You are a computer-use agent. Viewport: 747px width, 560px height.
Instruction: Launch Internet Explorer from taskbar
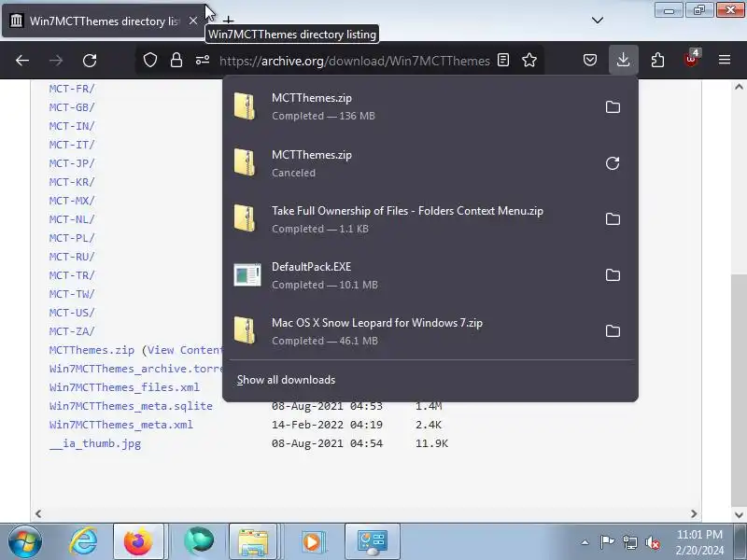pyautogui.click(x=83, y=541)
